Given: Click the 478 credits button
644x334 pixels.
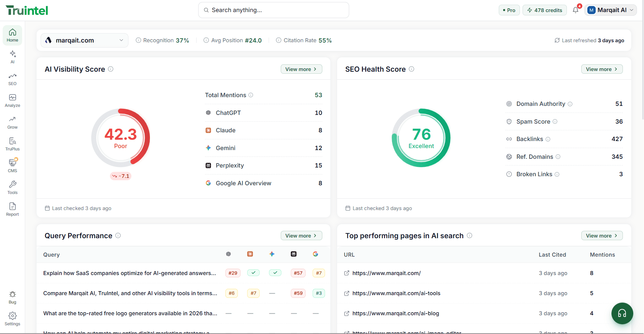Looking at the screenshot, I should click(x=545, y=10).
